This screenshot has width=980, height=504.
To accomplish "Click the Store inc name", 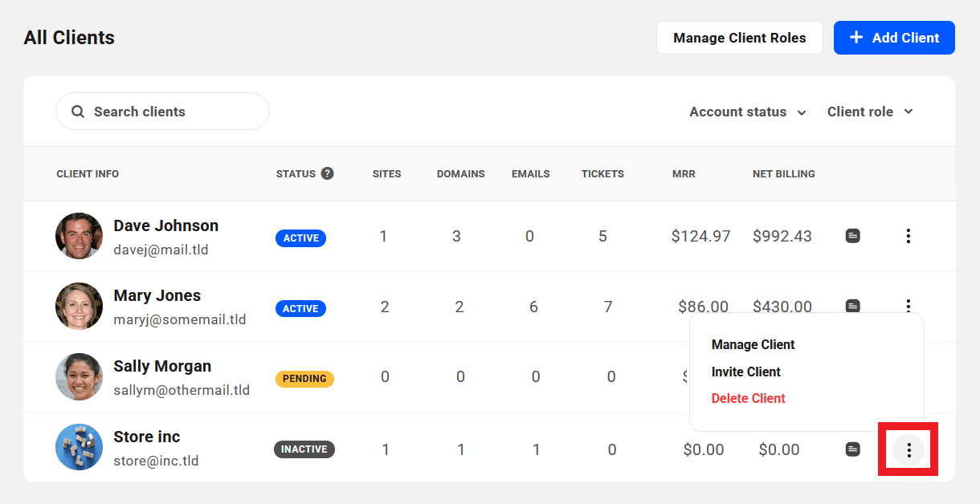I will [x=147, y=437].
